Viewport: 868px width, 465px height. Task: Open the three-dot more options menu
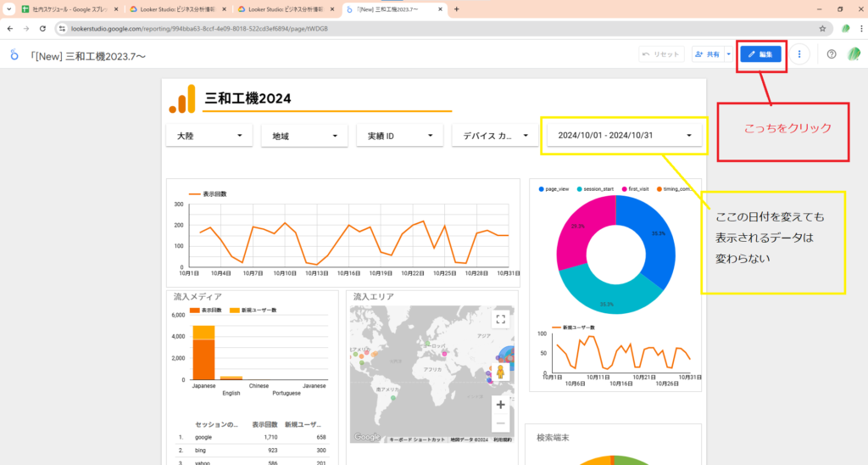(x=800, y=54)
